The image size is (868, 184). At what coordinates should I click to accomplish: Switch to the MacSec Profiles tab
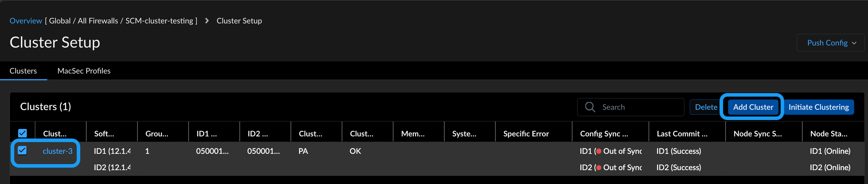(x=84, y=71)
